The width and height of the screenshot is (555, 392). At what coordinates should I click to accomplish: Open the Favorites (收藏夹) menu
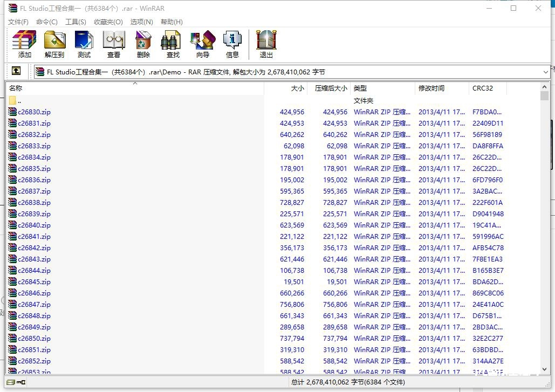pos(108,22)
